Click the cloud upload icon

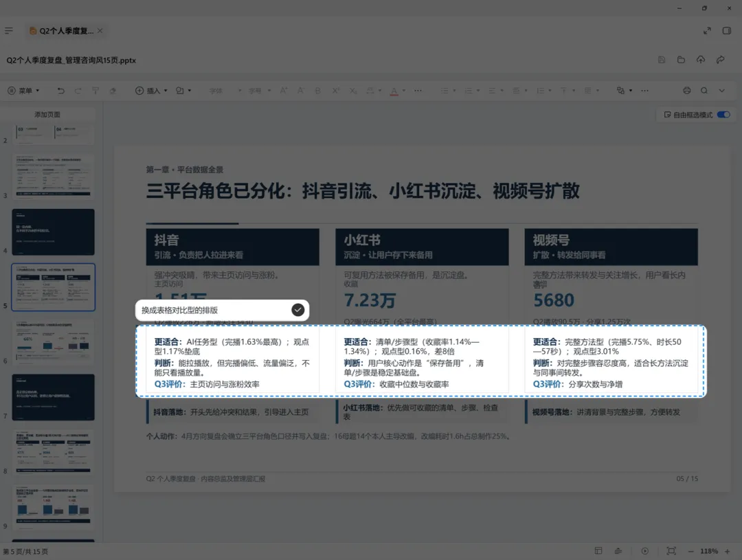(701, 60)
